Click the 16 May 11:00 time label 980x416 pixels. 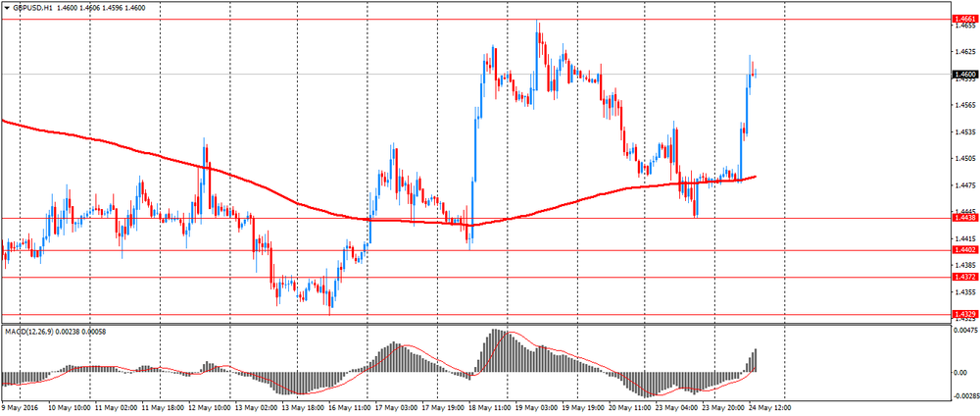tap(348, 408)
